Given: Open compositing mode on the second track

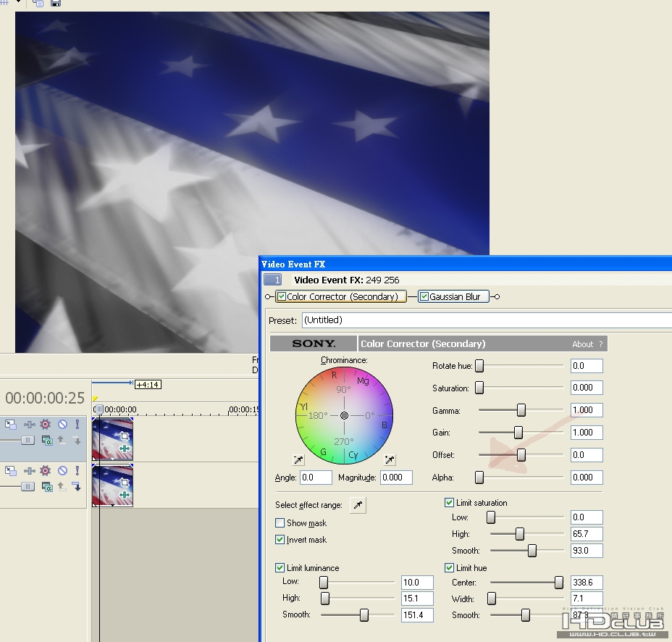Looking at the screenshot, I should (47, 486).
